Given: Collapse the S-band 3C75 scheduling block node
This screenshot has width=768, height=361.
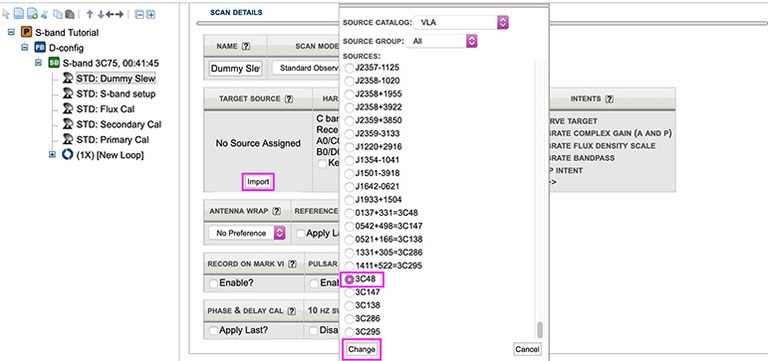Looking at the screenshot, I should click(39, 63).
